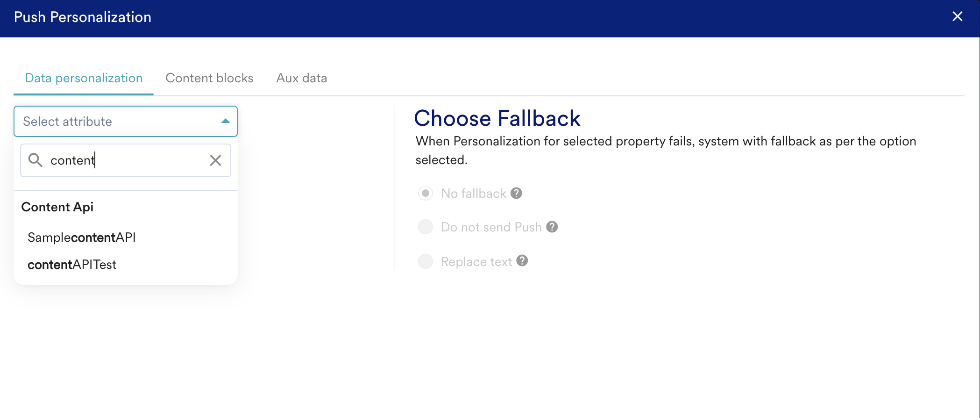Click the Push Personalization title
Screen dimensions: 980x418
(x=83, y=17)
